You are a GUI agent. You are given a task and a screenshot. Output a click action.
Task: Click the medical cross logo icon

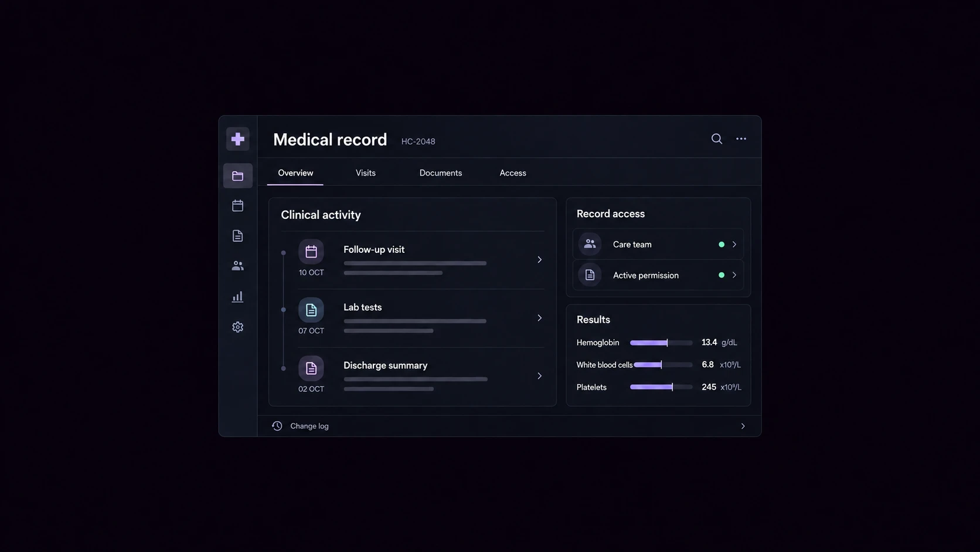238,139
